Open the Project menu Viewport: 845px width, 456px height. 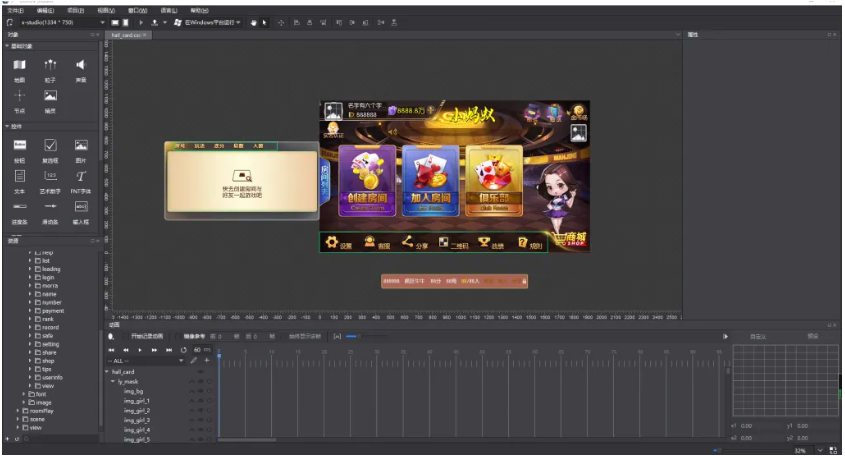(x=75, y=10)
